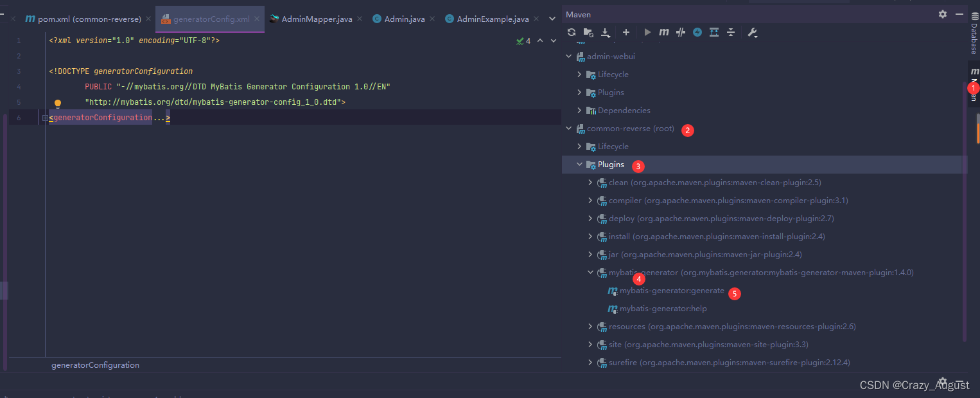This screenshot has width=980, height=398.
Task: Toggle Skip Tests mode in Maven toolbar
Action: point(681,32)
